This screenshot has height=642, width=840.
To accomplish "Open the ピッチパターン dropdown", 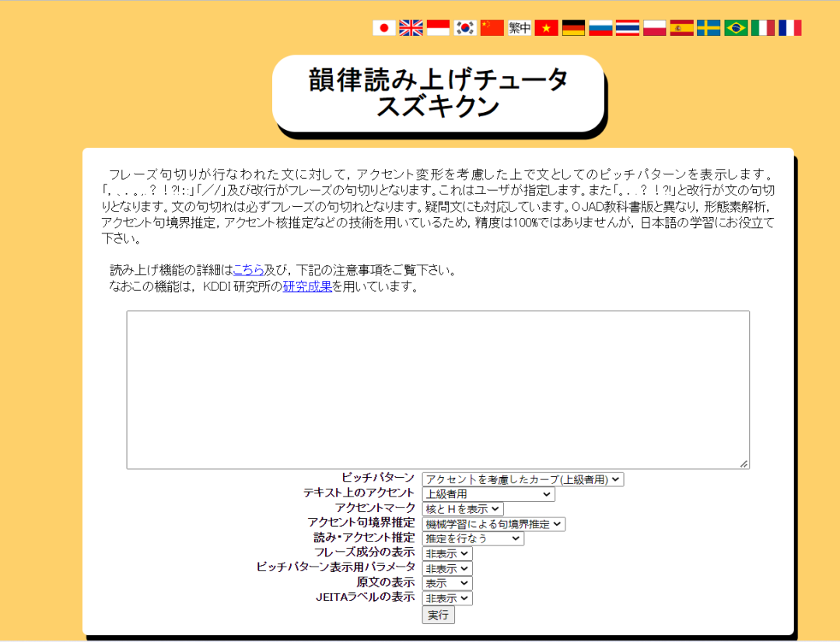I will pos(523,479).
